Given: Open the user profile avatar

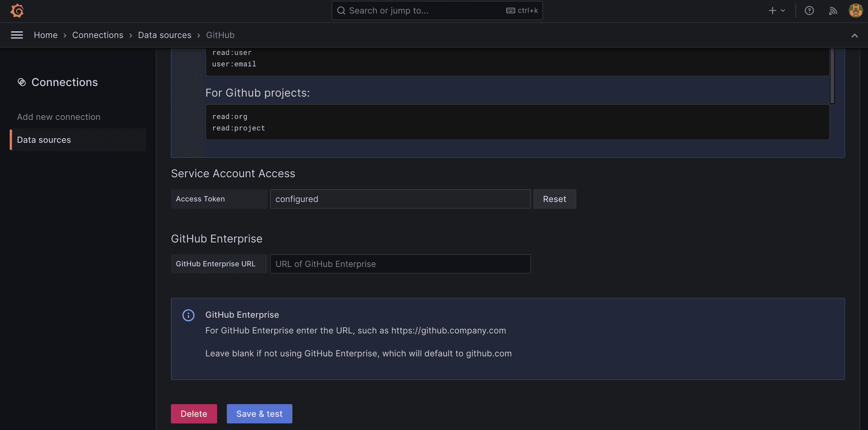Looking at the screenshot, I should 855,11.
